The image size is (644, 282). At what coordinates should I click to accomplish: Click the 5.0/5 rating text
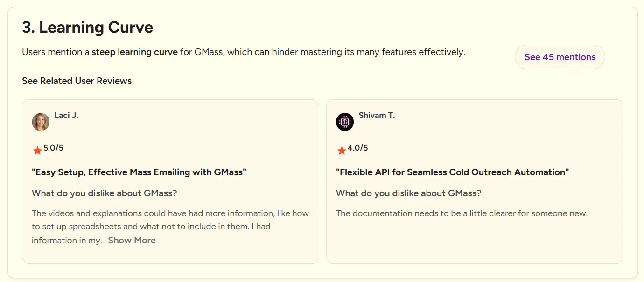[x=53, y=148]
